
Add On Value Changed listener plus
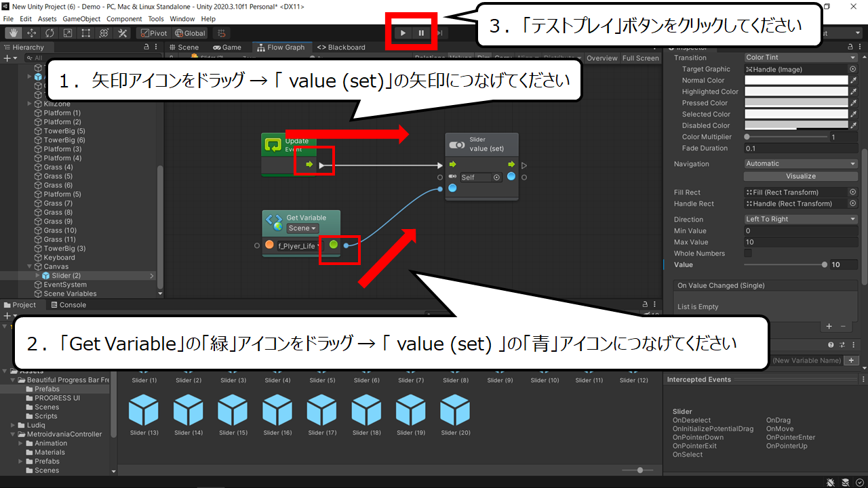829,327
